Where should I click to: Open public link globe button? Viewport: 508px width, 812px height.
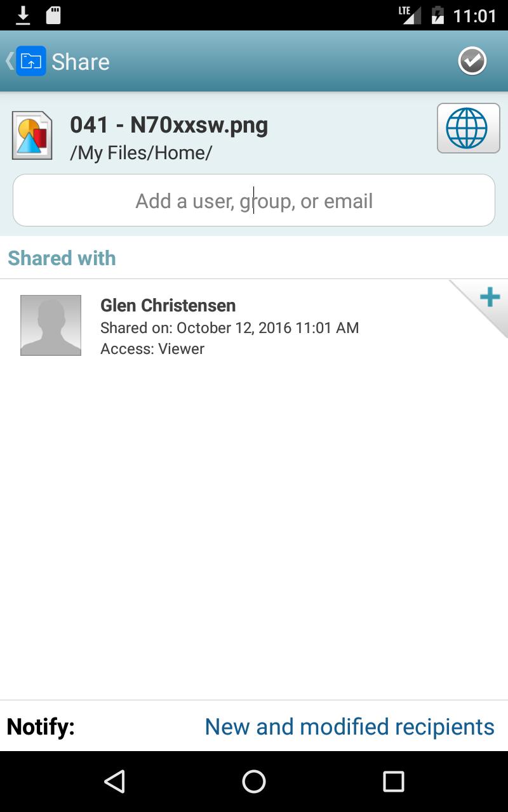point(468,128)
